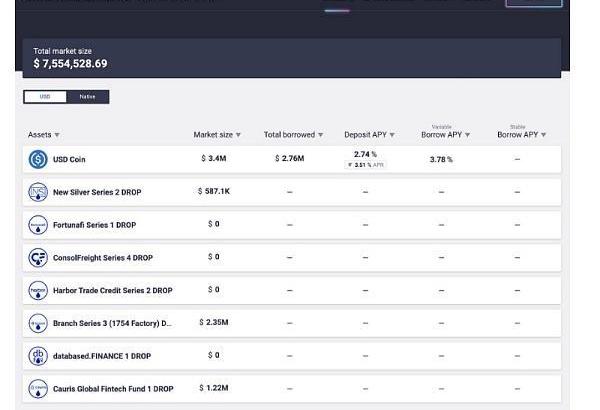The height and width of the screenshot is (410, 600).
Task: Switch currency display to Native
Action: [88, 97]
